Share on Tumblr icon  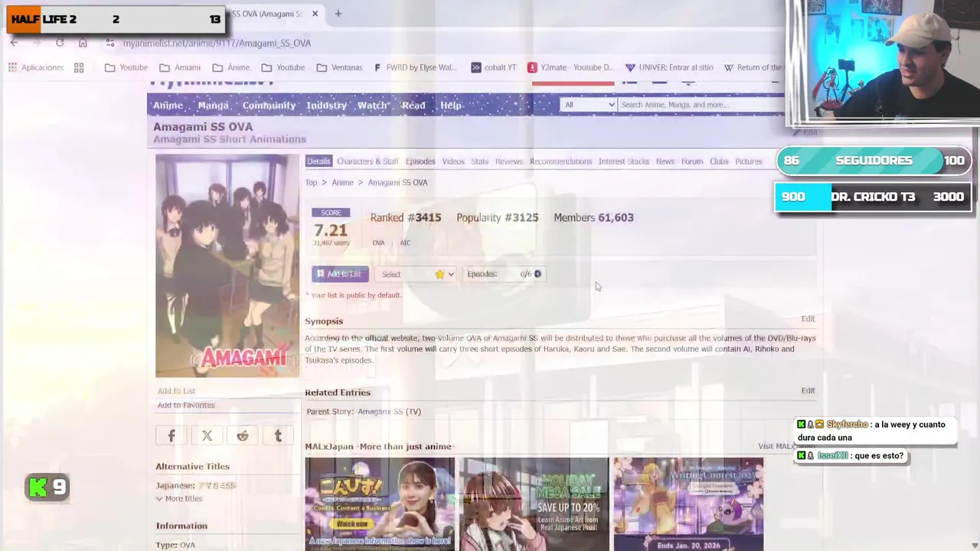tap(278, 435)
